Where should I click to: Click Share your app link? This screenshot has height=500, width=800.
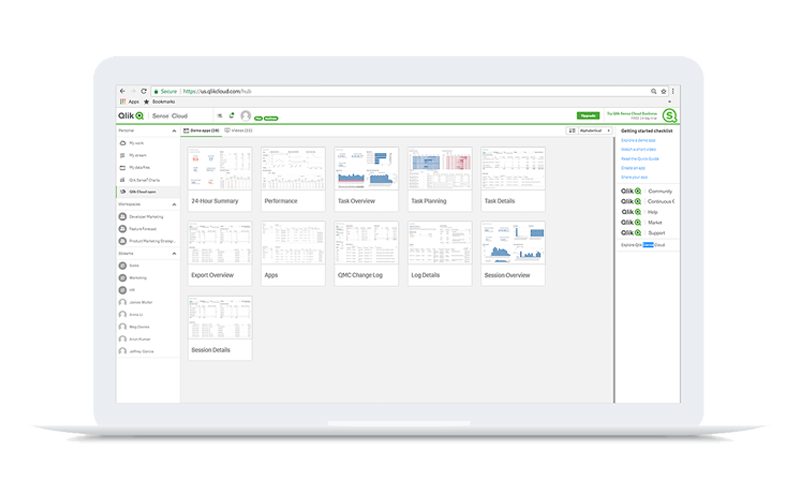click(x=634, y=177)
